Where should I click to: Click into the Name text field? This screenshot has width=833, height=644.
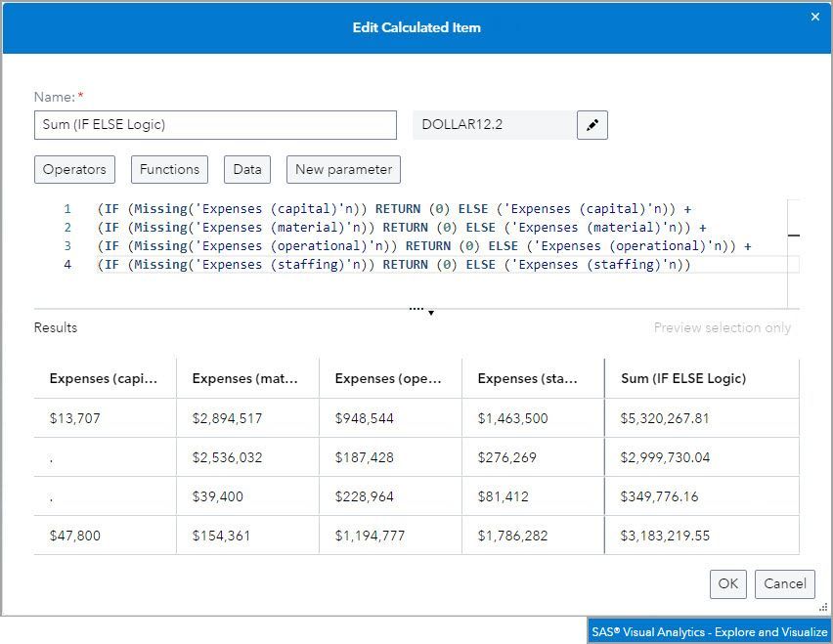coord(215,125)
